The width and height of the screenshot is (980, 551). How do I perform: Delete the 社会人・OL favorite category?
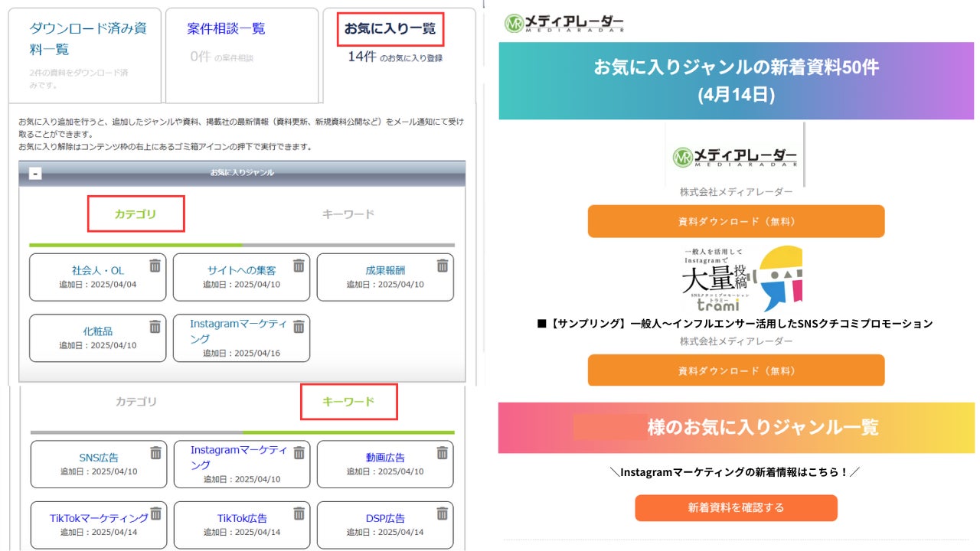coord(155,266)
